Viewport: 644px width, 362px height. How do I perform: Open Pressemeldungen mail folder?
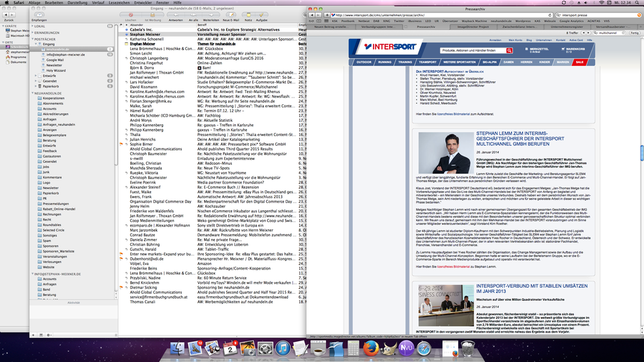[55, 204]
